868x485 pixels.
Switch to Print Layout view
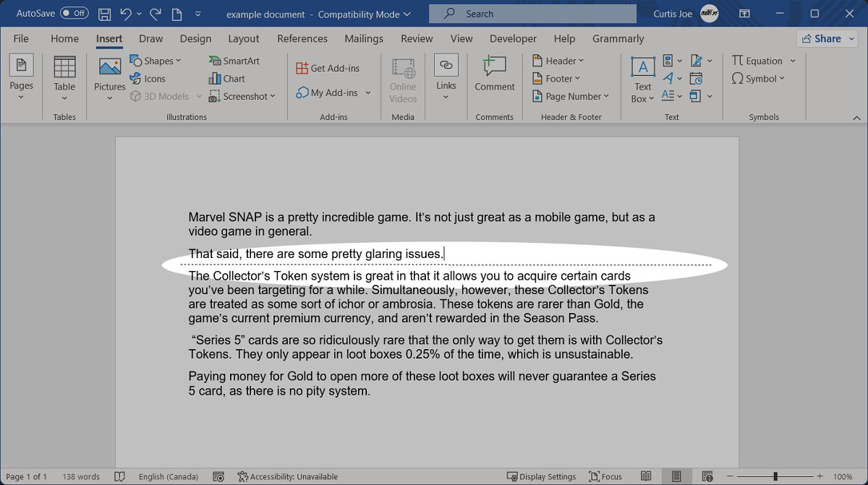(676, 476)
